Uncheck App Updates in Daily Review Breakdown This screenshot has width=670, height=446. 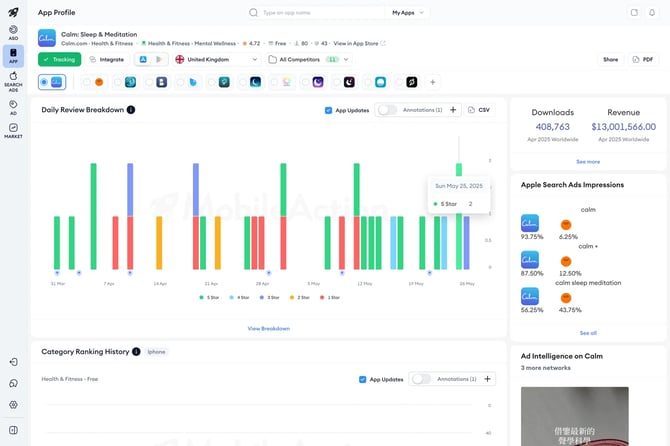pyautogui.click(x=328, y=110)
